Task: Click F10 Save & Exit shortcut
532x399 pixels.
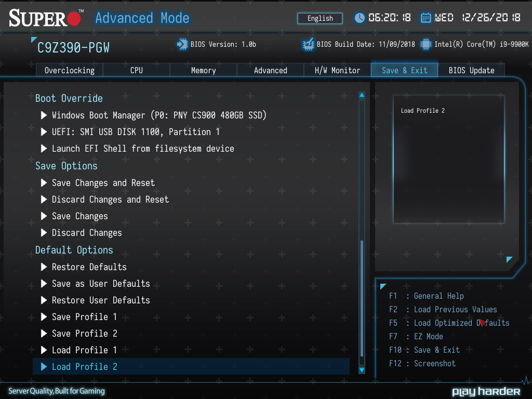Action: pos(424,350)
